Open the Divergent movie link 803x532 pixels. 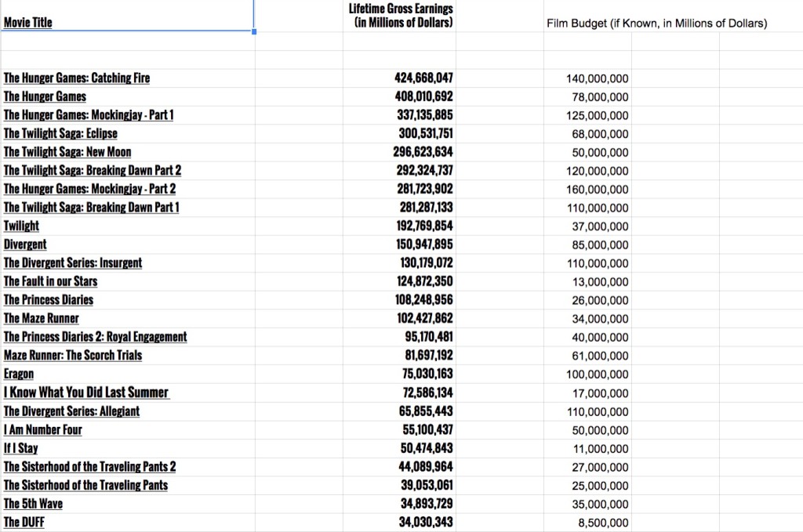click(x=25, y=244)
